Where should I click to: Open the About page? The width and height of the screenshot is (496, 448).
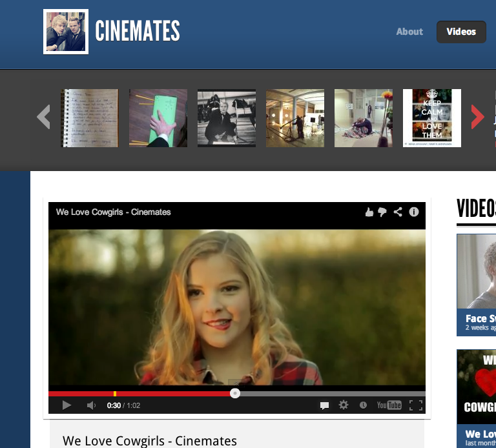tap(409, 32)
